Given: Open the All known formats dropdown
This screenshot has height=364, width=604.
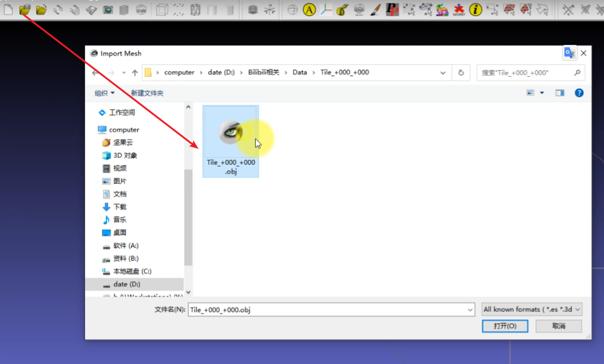Looking at the screenshot, I should 531,309.
